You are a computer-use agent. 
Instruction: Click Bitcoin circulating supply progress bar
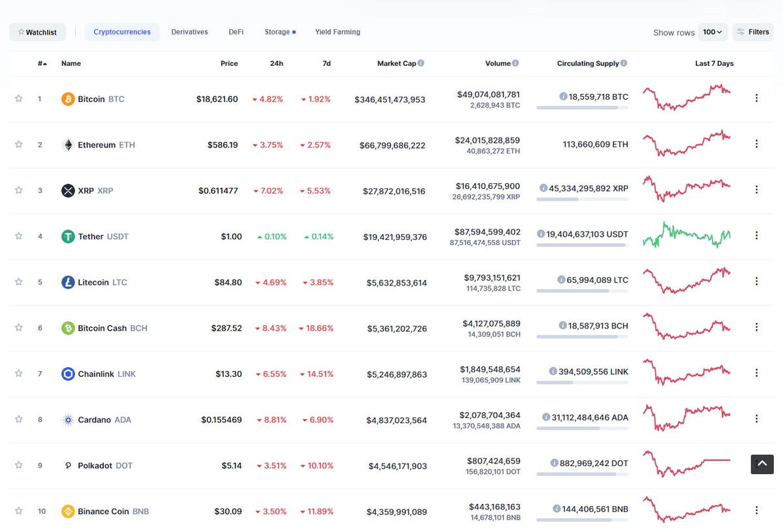click(582, 108)
